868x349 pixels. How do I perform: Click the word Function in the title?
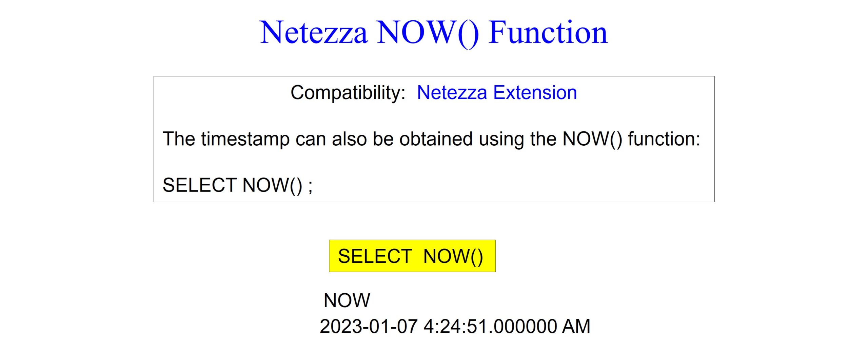[x=548, y=33]
